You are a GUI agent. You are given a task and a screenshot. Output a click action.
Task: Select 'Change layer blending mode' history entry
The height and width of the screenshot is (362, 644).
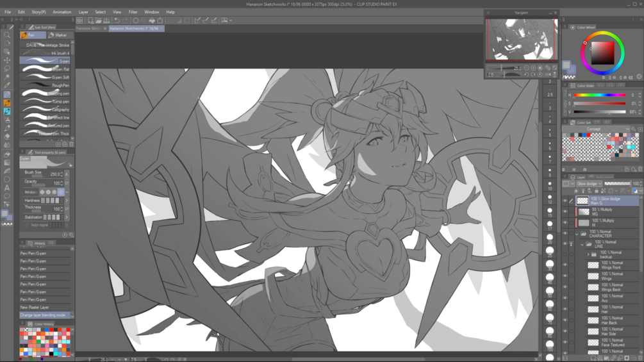click(x=45, y=315)
